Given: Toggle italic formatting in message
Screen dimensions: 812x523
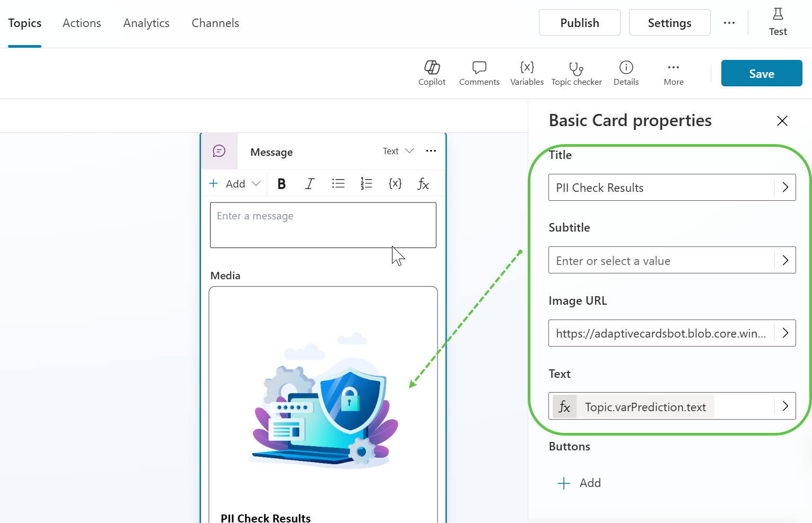Looking at the screenshot, I should pos(310,184).
